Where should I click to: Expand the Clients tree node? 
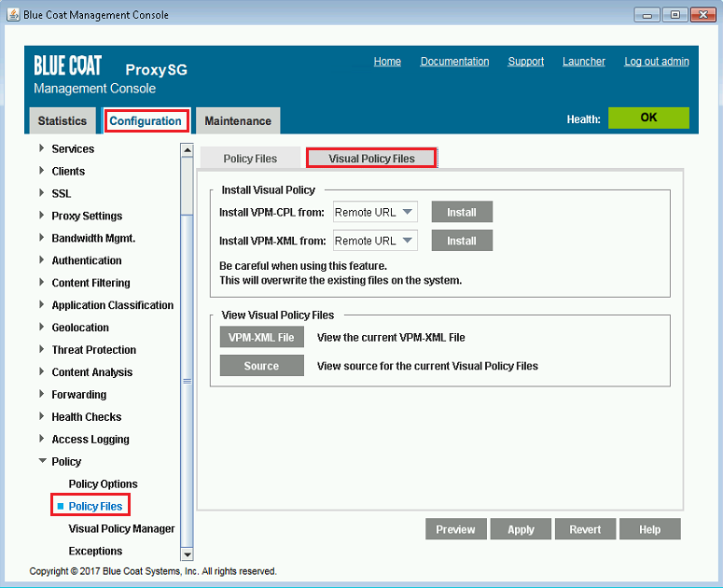(x=41, y=171)
